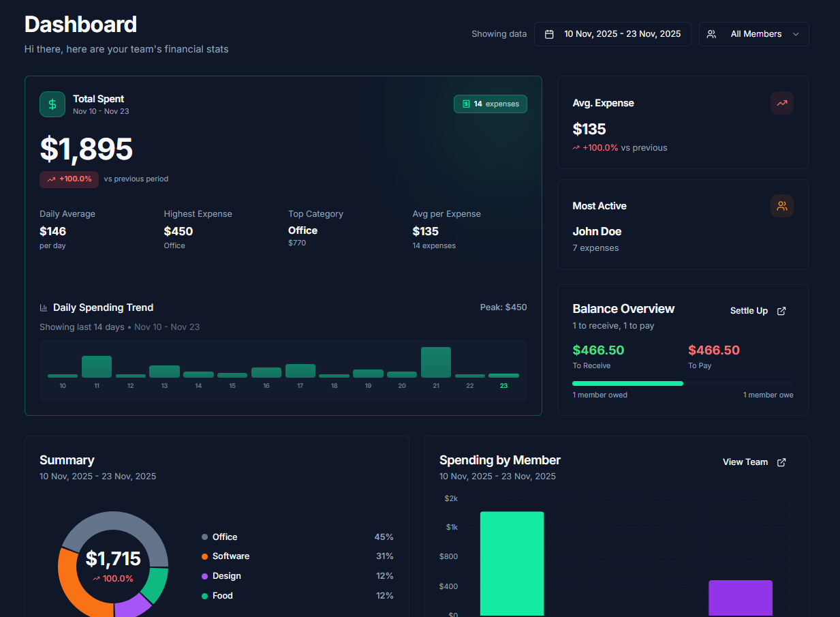This screenshot has height=617, width=840.
Task: Open the All Members dropdown
Action: click(753, 33)
